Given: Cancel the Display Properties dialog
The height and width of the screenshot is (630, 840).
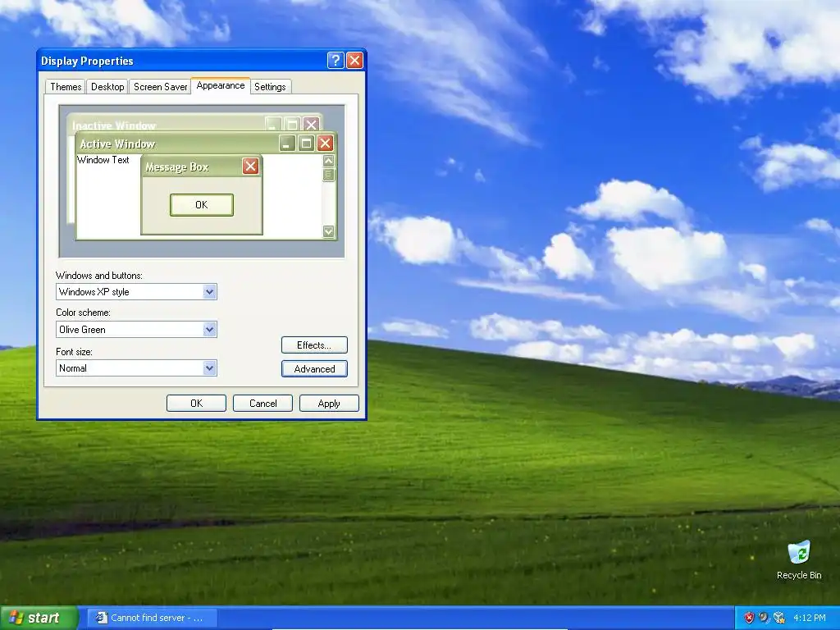Looking at the screenshot, I should (x=263, y=404).
